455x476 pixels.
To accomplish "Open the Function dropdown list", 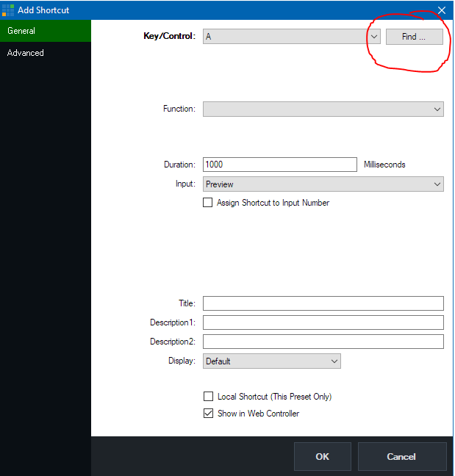I will [323, 109].
